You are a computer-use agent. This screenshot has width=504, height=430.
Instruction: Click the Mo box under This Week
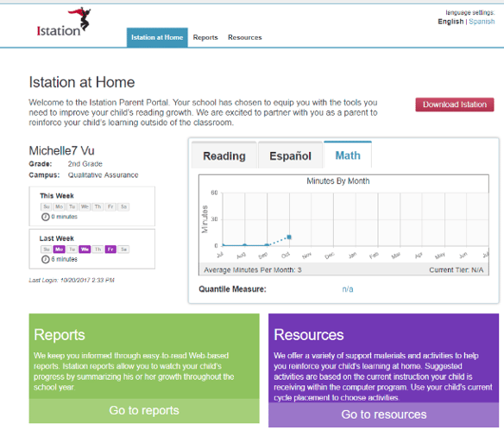pyautogui.click(x=60, y=206)
